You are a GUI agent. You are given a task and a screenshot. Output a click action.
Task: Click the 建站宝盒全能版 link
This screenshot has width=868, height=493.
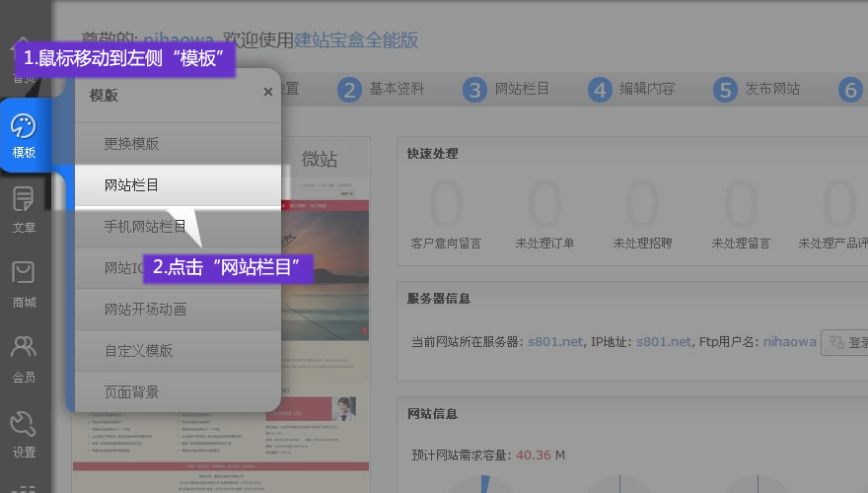pyautogui.click(x=356, y=40)
